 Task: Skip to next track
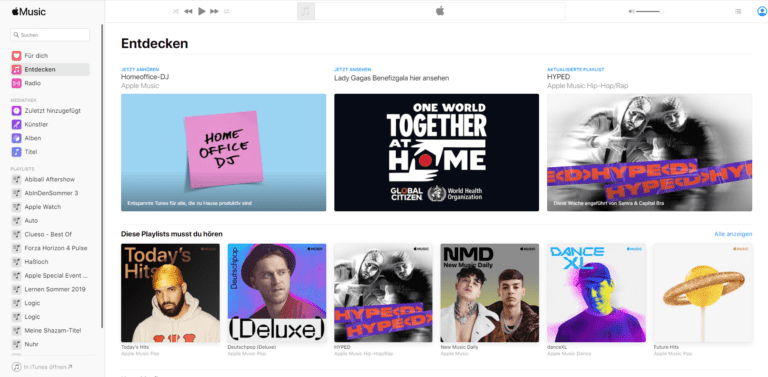point(214,11)
